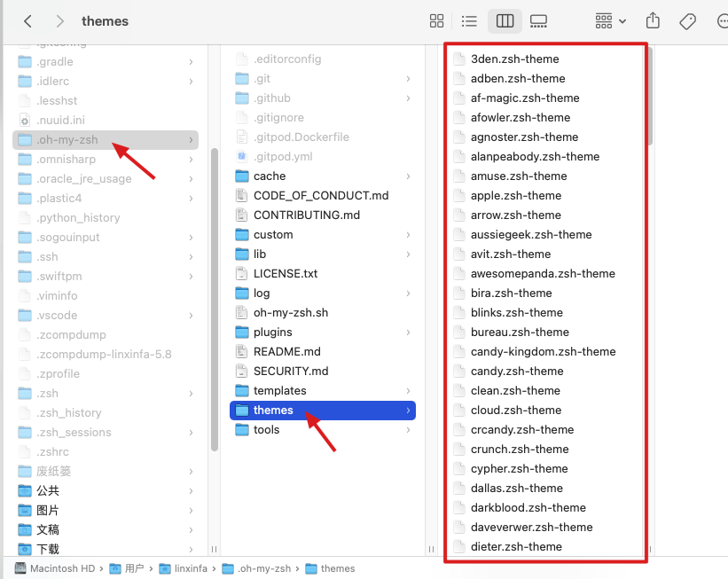Select the .git folder icon

click(x=242, y=78)
